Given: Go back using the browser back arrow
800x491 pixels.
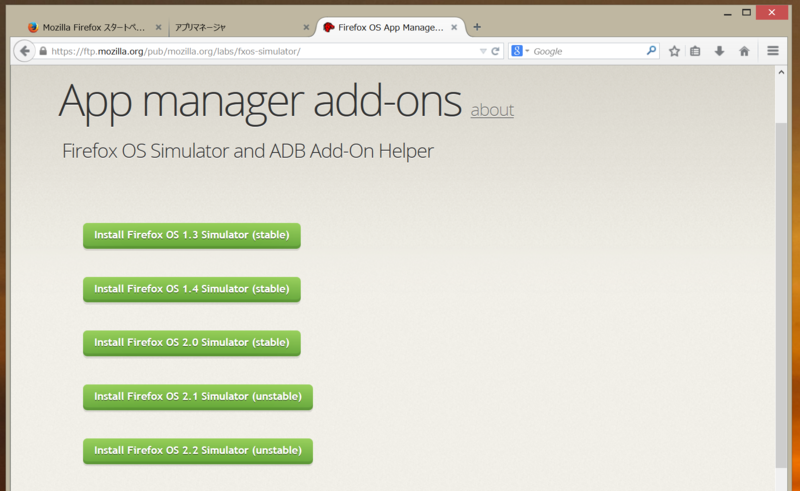Looking at the screenshot, I should (24, 51).
